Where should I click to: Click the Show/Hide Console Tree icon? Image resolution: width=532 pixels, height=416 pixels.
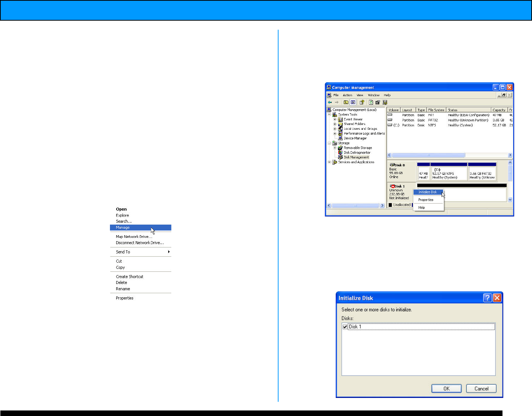point(353,103)
